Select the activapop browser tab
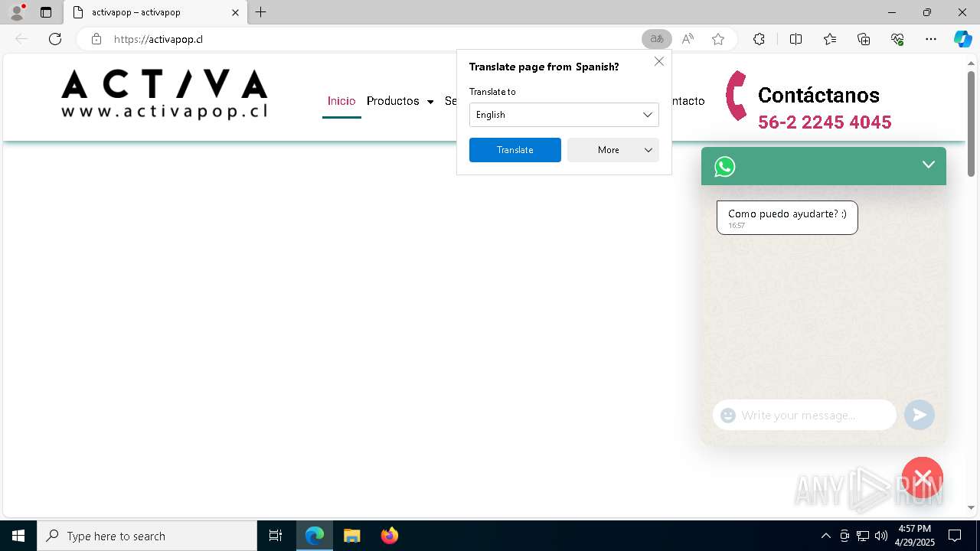This screenshot has height=551, width=980. [x=155, y=12]
